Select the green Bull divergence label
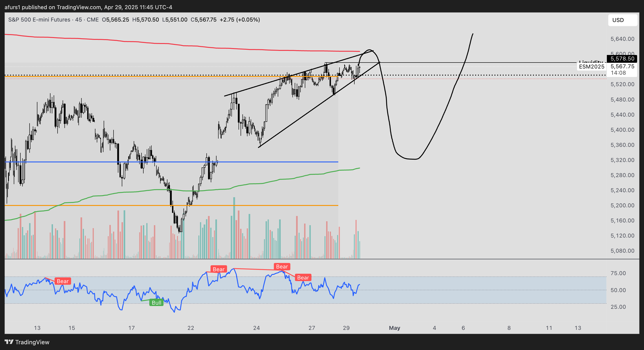This screenshot has width=644, height=350. 156,303
